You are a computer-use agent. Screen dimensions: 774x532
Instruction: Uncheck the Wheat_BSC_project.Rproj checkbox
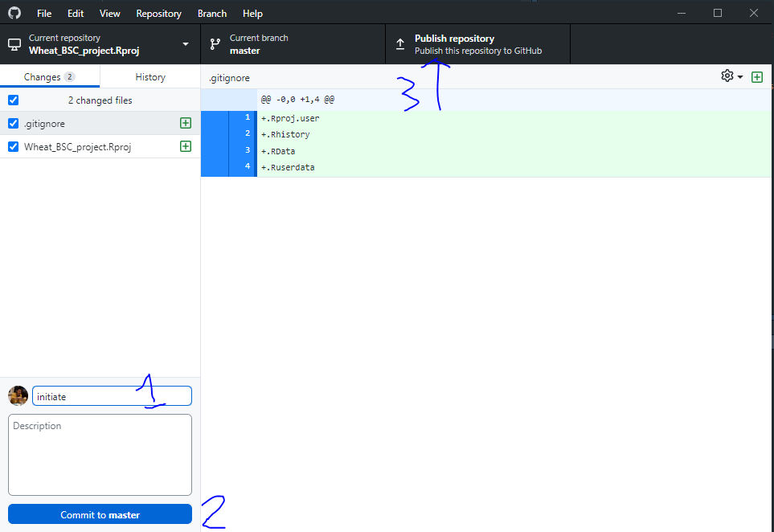[x=13, y=146]
